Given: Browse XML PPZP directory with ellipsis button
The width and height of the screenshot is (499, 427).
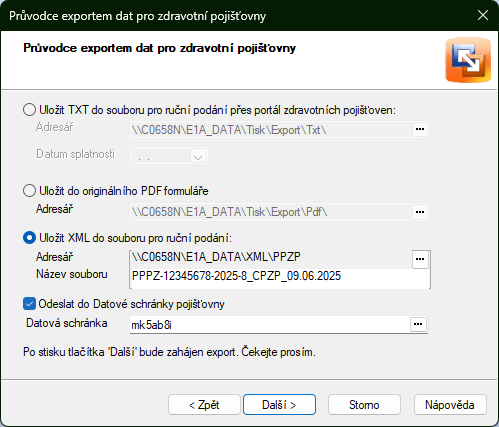Looking at the screenshot, I should 420,259.
